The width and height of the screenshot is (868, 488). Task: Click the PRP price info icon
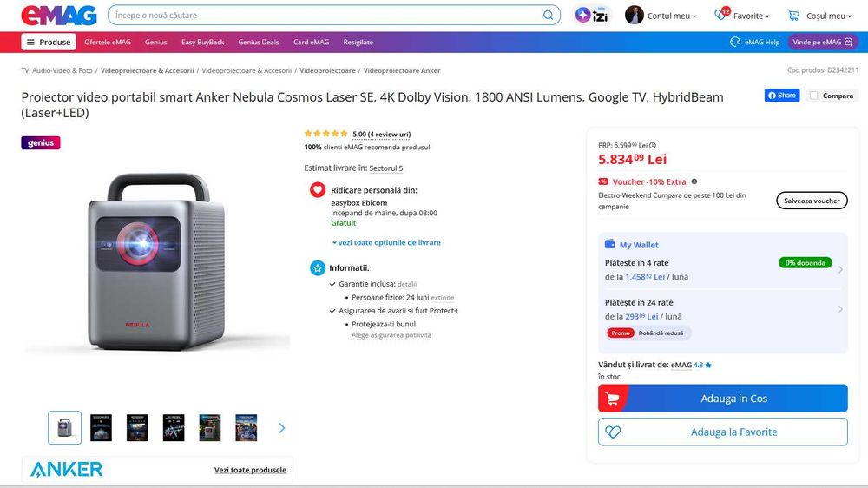[653, 145]
